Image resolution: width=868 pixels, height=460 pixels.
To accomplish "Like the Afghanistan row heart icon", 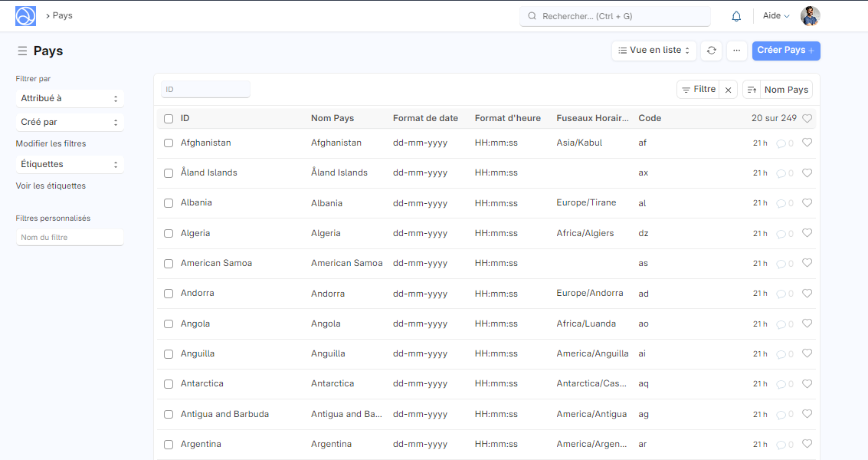I will click(x=807, y=143).
